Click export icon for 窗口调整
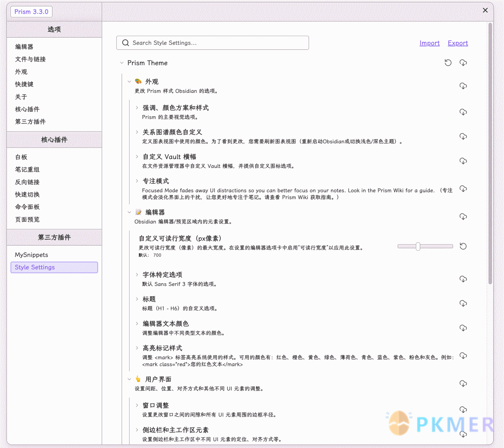This screenshot has height=448, width=504. coord(463,410)
